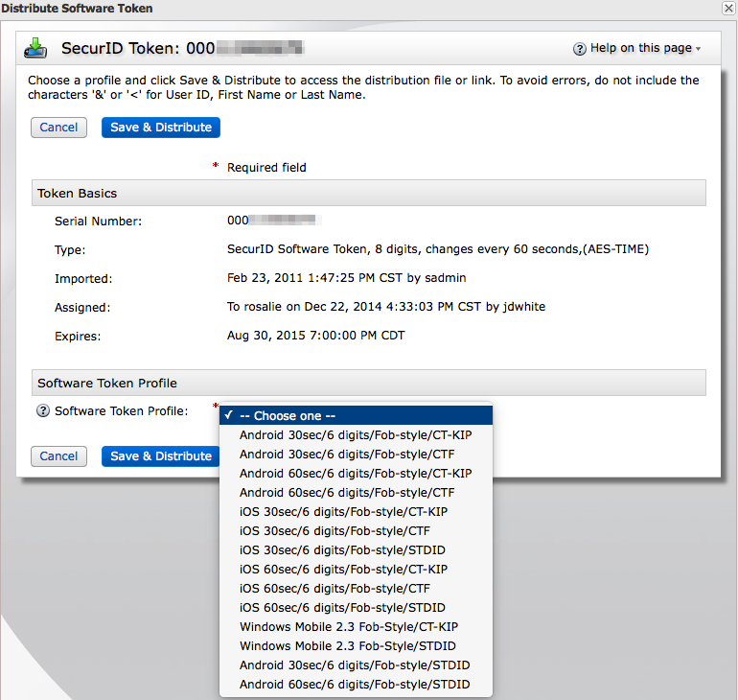Choose iOS 60sec/6 digits/Fob-style/CTF profile
Image resolution: width=738 pixels, height=700 pixels.
coord(356,589)
